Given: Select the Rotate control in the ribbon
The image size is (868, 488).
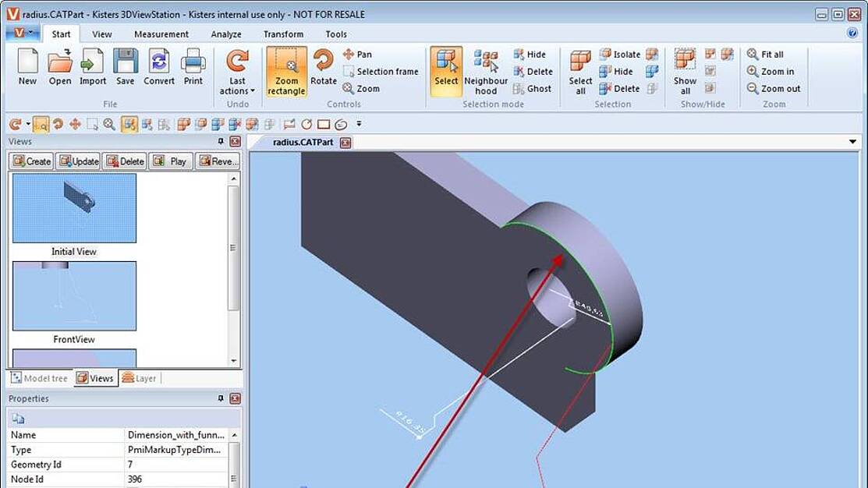Looking at the screenshot, I should pyautogui.click(x=324, y=66).
